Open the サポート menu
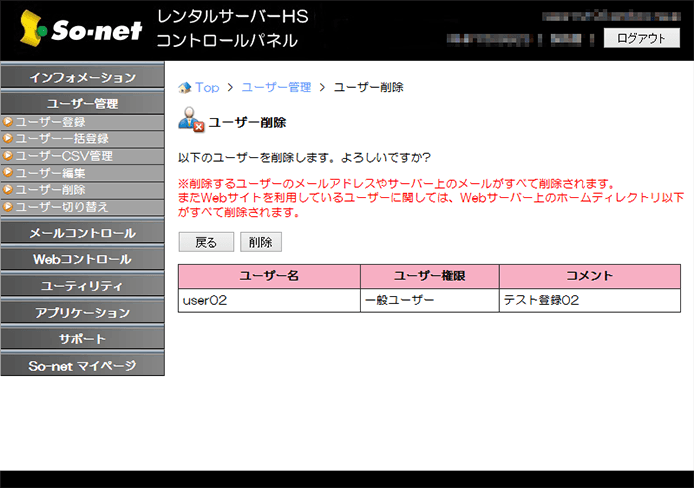Image resolution: width=694 pixels, height=488 pixels. point(82,339)
